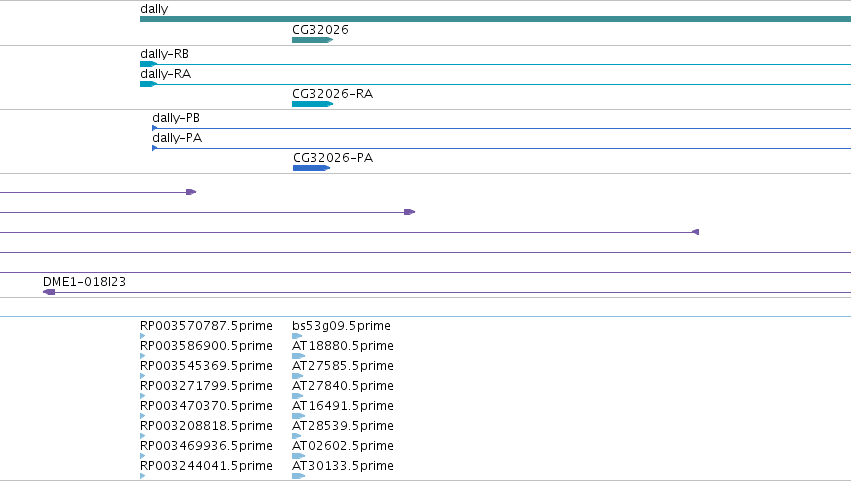
Task: Click the RP003244041.5prime label
Action: [x=206, y=465]
